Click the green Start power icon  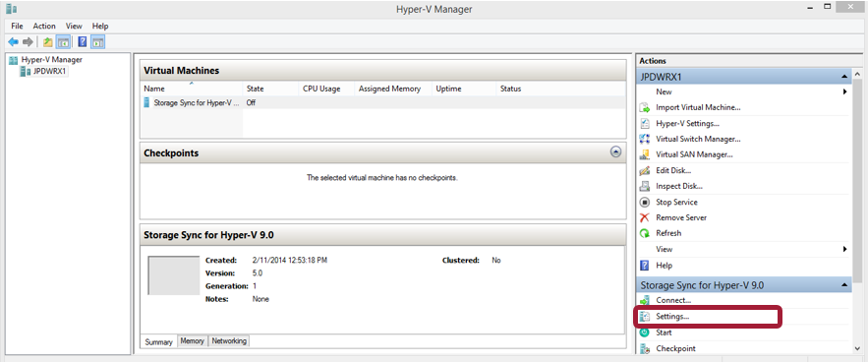click(x=644, y=332)
